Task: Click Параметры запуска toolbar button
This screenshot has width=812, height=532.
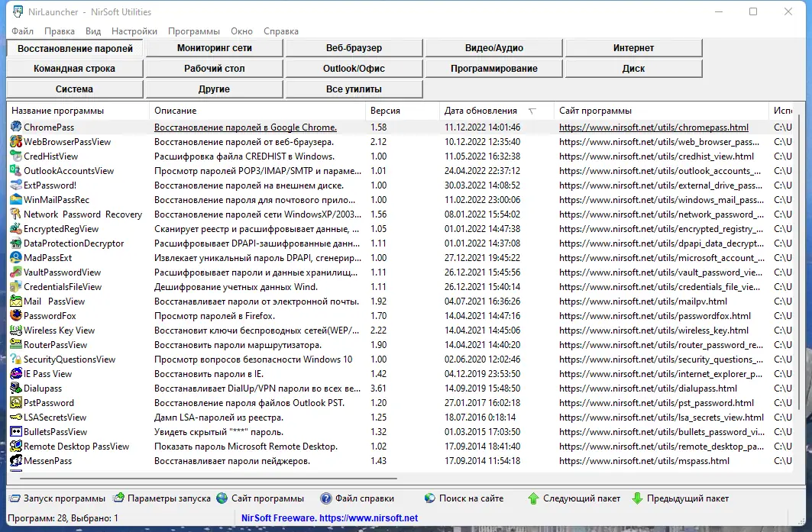Action: point(162,498)
